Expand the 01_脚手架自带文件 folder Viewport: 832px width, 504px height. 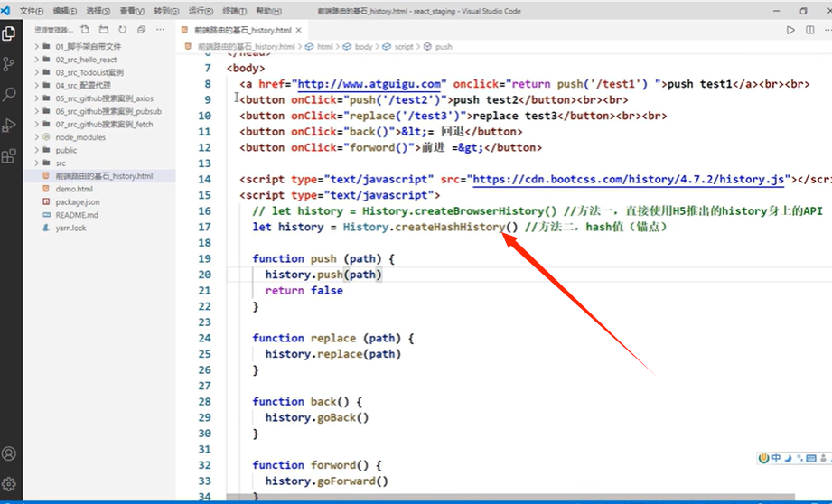89,47
